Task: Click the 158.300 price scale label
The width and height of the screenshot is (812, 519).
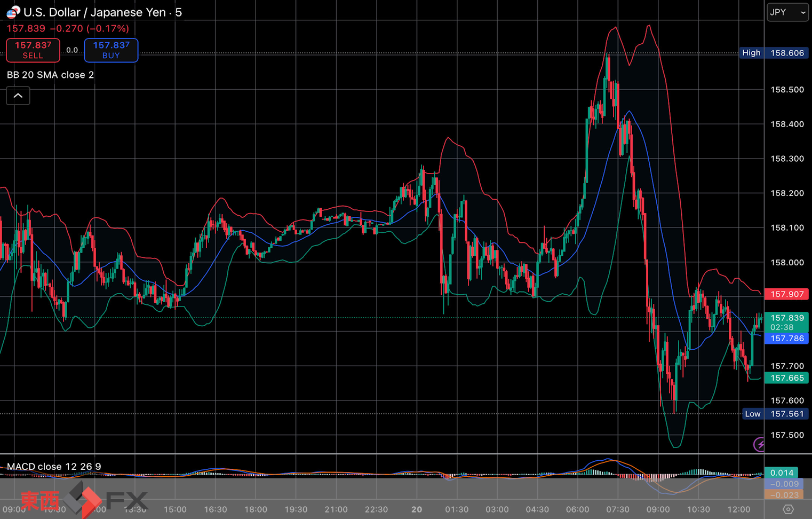Action: pos(787,159)
